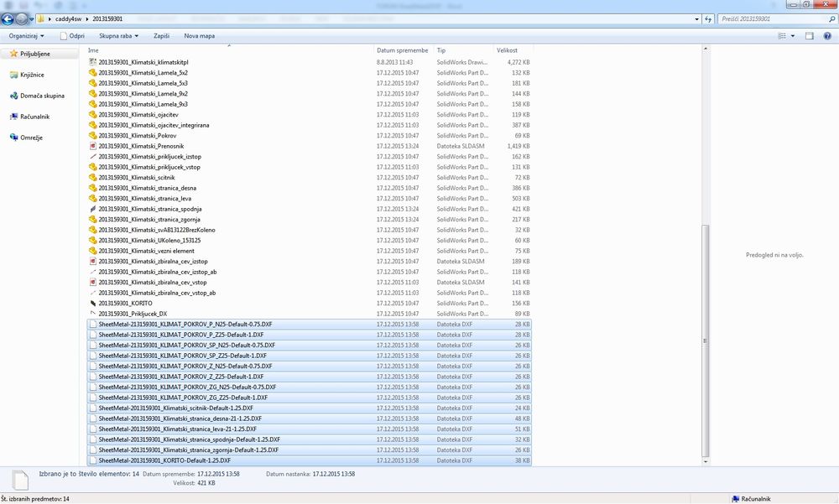839x504 pixels.
Task: Expand the Skupna raba dropdown
Action: (x=118, y=36)
